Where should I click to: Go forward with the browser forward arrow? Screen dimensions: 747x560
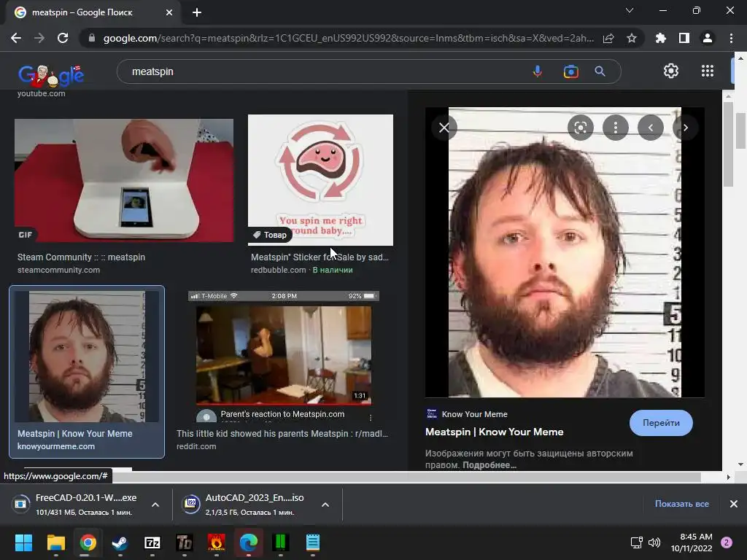click(x=39, y=38)
